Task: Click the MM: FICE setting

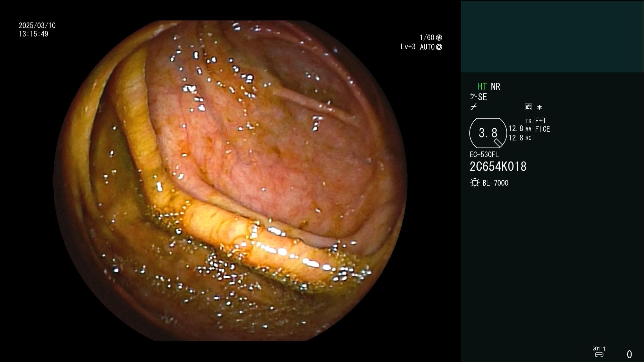Action: click(x=538, y=129)
